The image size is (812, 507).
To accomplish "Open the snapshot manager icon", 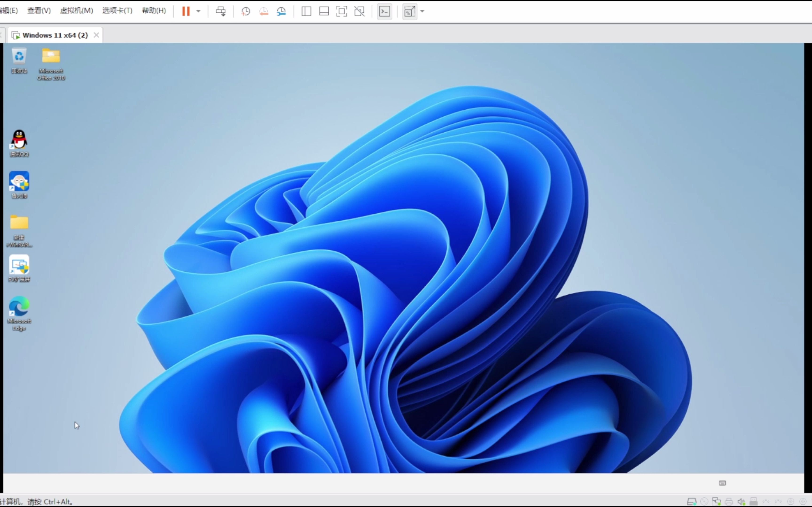I will pyautogui.click(x=281, y=11).
